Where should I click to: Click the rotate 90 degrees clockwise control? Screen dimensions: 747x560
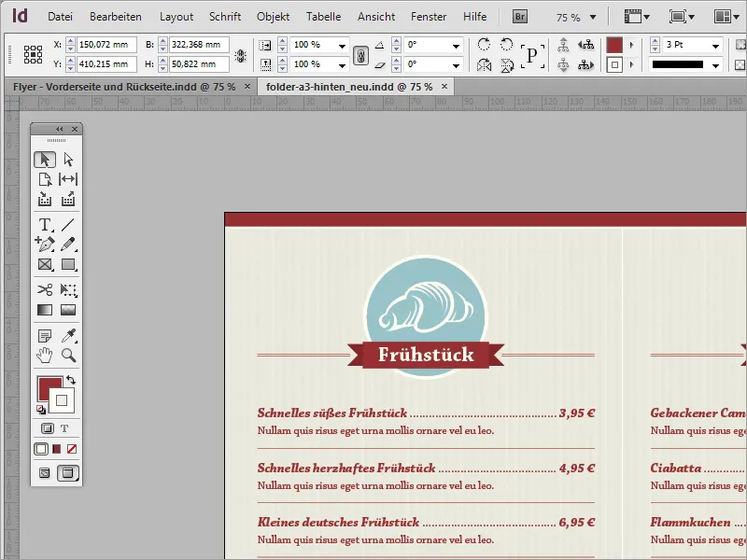483,45
